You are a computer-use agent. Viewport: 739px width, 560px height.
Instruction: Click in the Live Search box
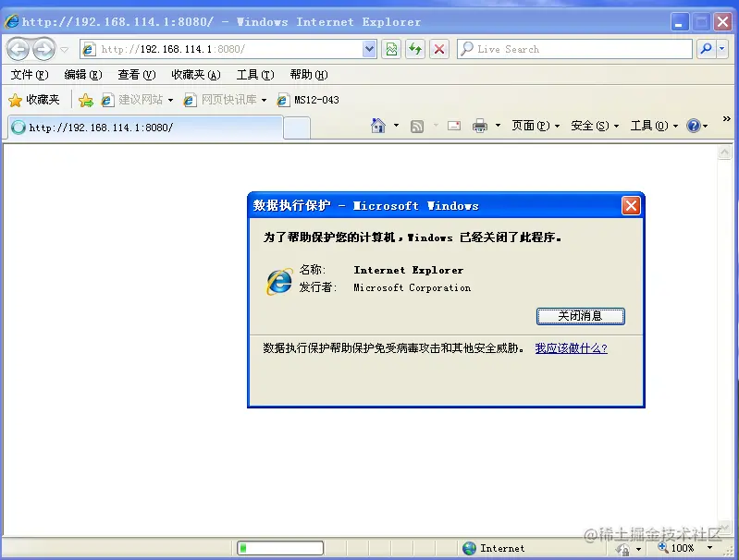point(574,49)
